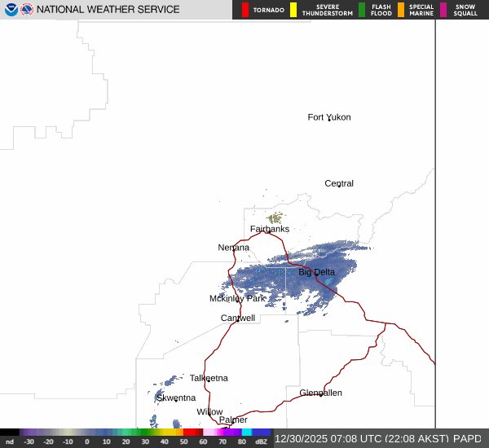Click the Central city label

pos(339,183)
